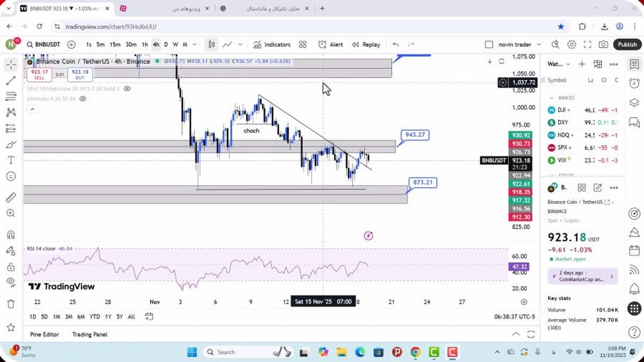Toggle lock all drawings

(x=11, y=266)
